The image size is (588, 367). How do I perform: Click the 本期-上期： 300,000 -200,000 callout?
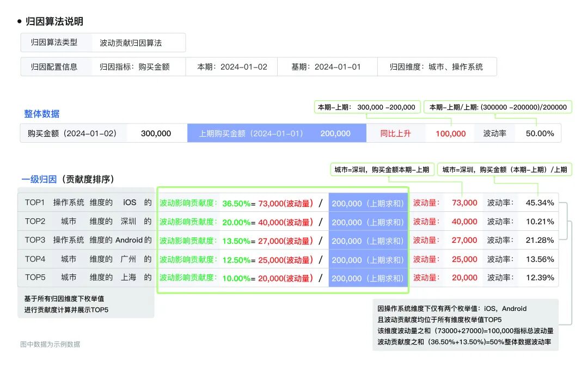(x=367, y=107)
